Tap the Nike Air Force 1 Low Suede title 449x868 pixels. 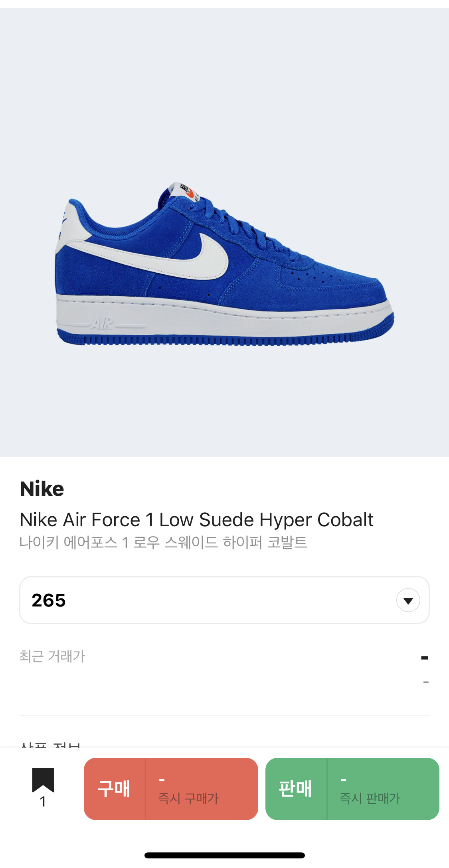[196, 519]
